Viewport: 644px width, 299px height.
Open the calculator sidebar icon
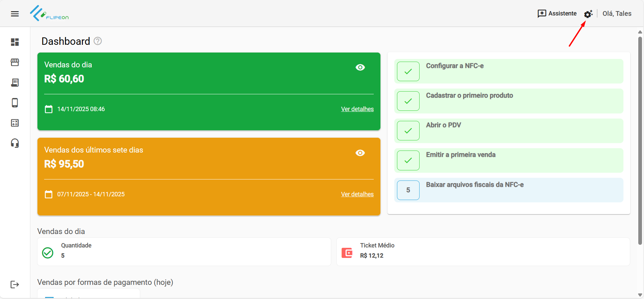point(15,123)
